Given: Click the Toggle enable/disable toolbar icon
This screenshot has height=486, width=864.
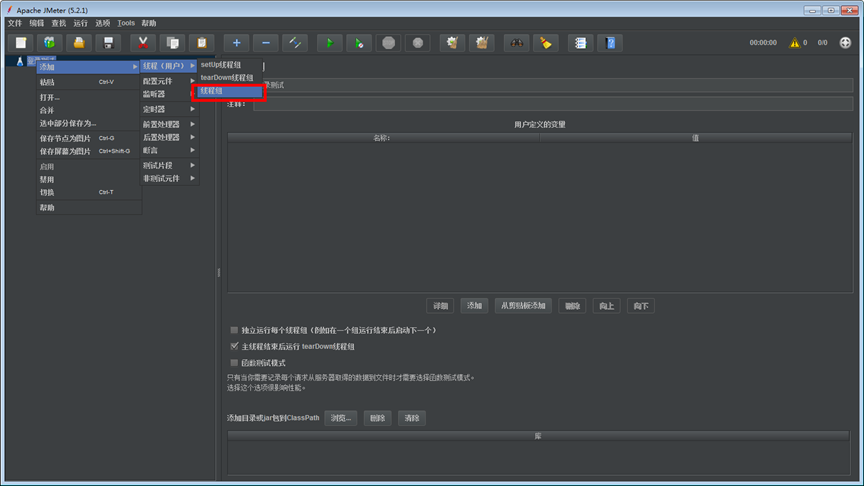Looking at the screenshot, I should click(x=295, y=43).
